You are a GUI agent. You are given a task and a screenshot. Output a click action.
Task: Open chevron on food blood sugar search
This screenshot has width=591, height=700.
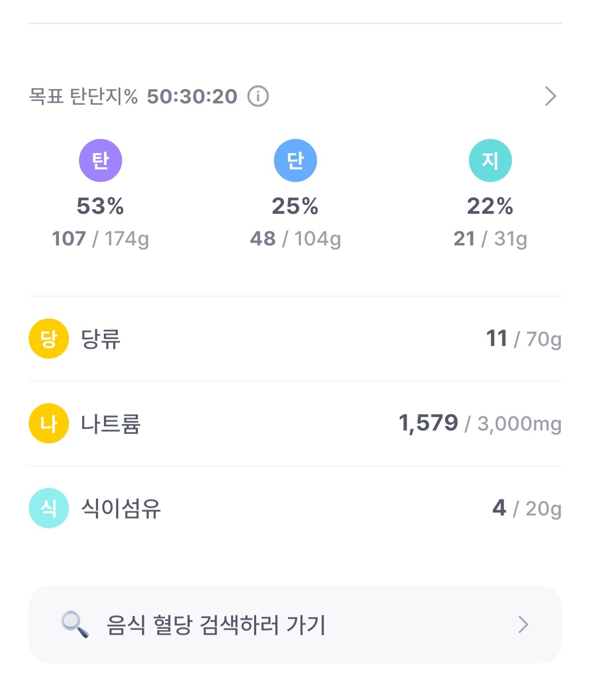coord(523,624)
